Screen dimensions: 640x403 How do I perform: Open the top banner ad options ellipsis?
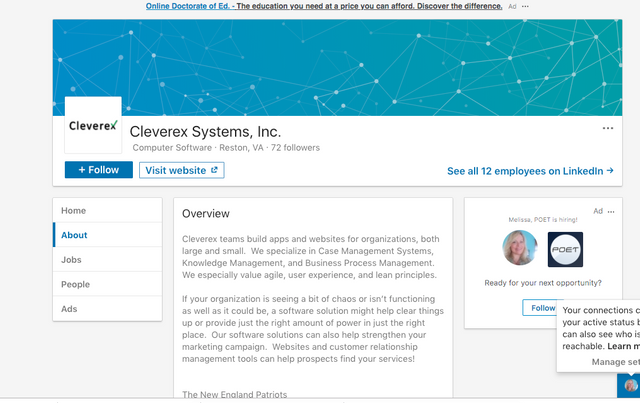point(525,7)
